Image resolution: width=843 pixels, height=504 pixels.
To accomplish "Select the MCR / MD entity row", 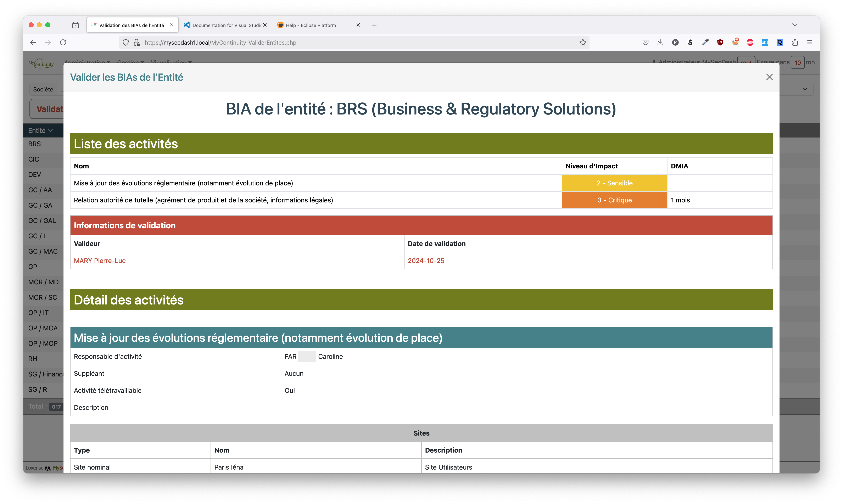I will (44, 282).
